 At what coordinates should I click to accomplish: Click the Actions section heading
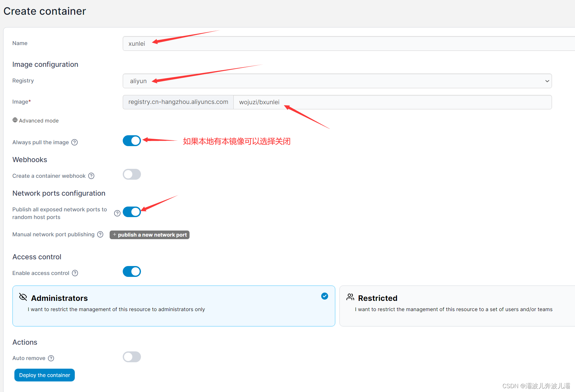(25, 342)
